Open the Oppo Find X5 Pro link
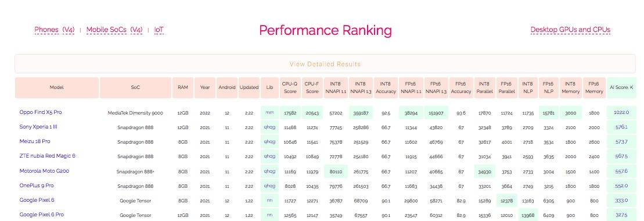The width and height of the screenshot is (644, 221). (x=40, y=112)
